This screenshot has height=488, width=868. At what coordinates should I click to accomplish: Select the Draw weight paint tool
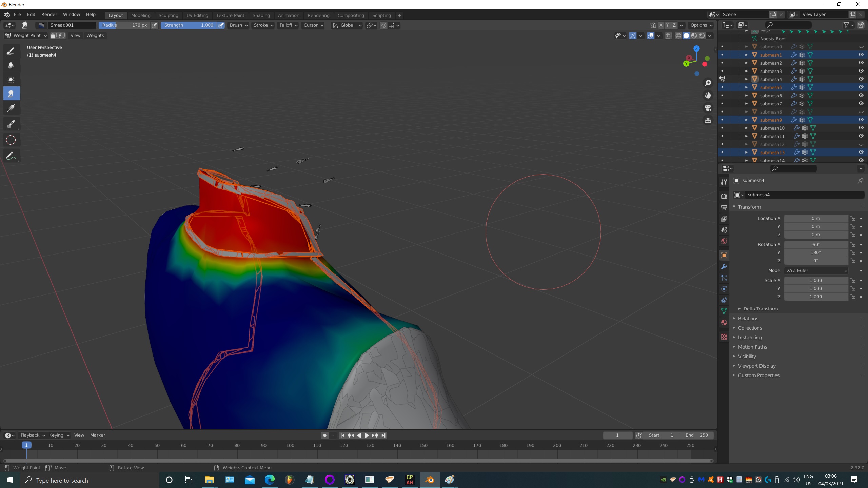[x=11, y=51]
